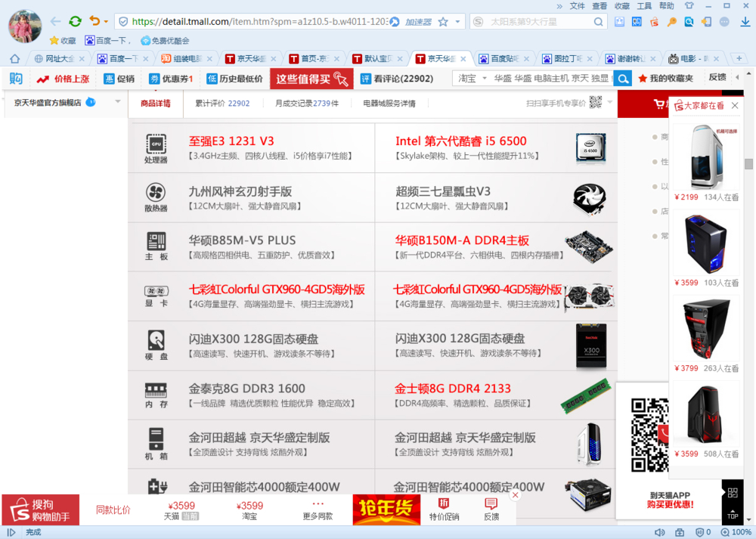The height and width of the screenshot is (539, 756).
Task: Open the Sogou shopping bag extension icon
Action: pyautogui.click(x=654, y=22)
